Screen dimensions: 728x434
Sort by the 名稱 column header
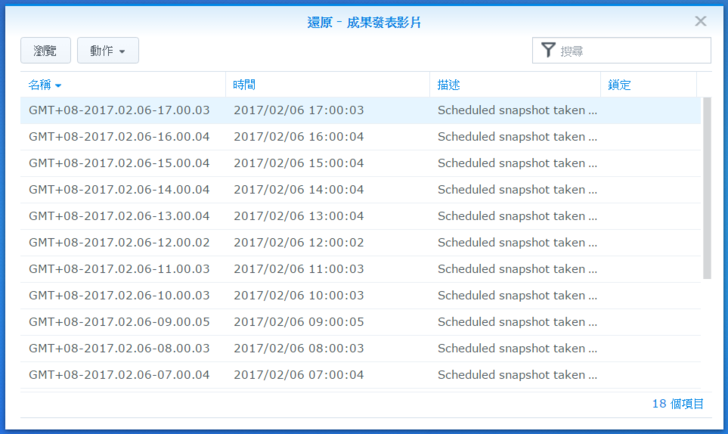123,84
